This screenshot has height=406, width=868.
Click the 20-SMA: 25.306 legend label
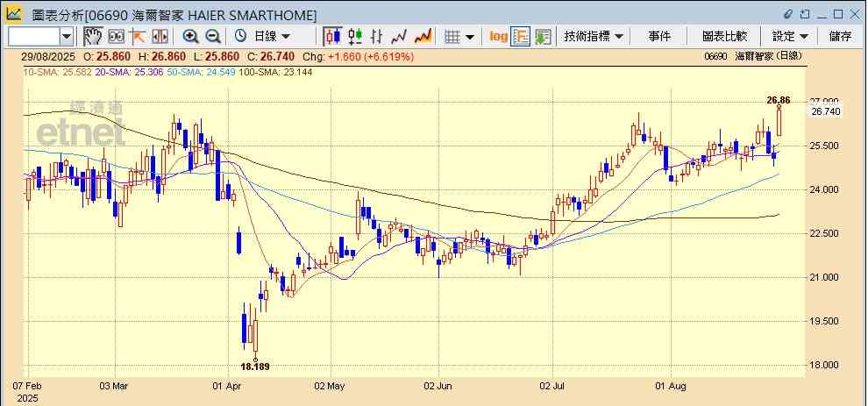129,72
